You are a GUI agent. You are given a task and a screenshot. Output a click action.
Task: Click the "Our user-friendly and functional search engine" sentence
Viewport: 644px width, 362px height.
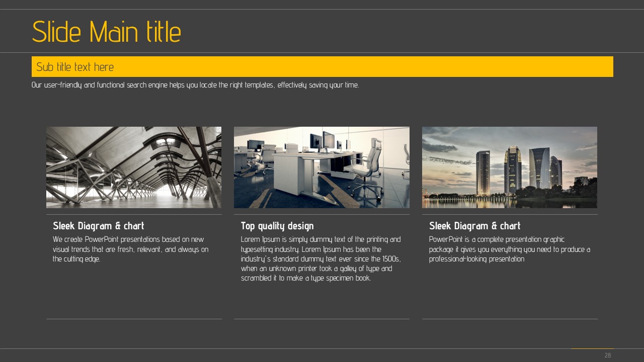click(195, 85)
